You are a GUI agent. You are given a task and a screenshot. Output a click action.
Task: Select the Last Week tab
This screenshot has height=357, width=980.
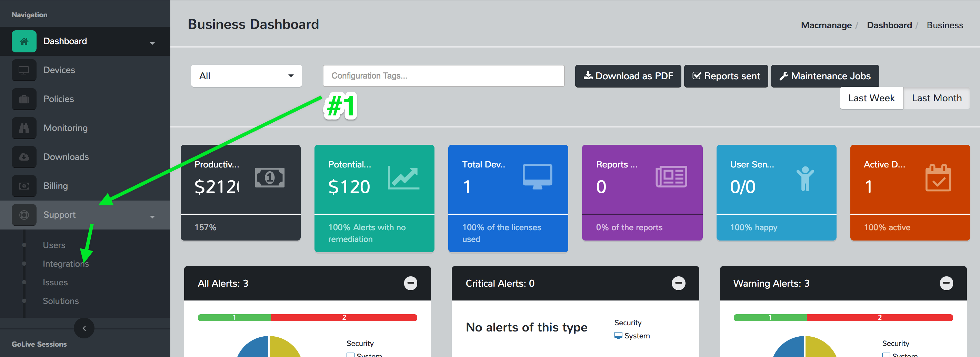tap(871, 98)
